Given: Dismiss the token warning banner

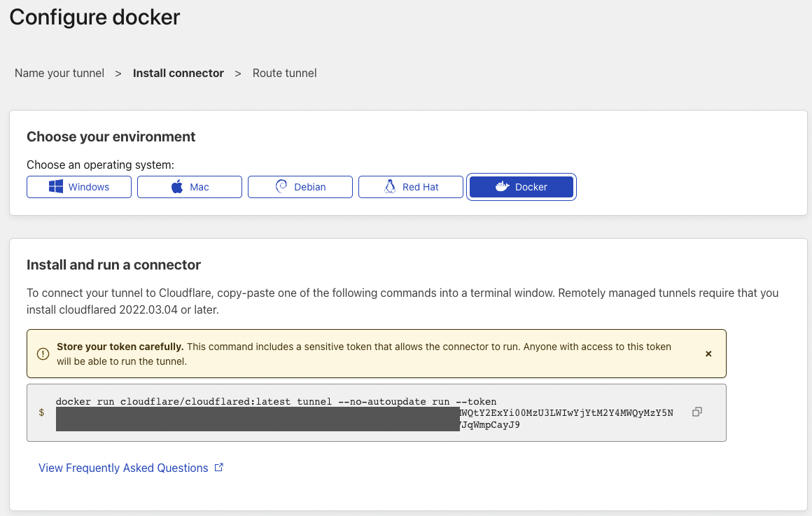Looking at the screenshot, I should 708,354.
